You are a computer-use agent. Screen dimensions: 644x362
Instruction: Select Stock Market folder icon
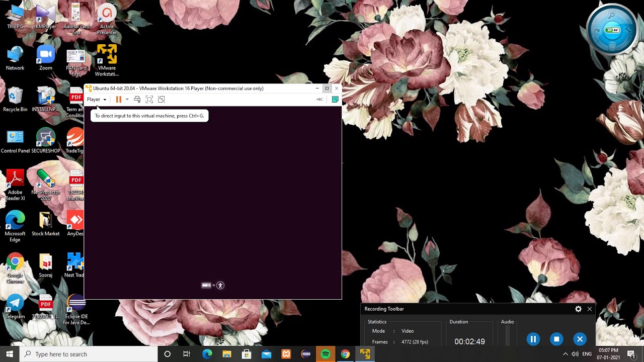coord(46,224)
